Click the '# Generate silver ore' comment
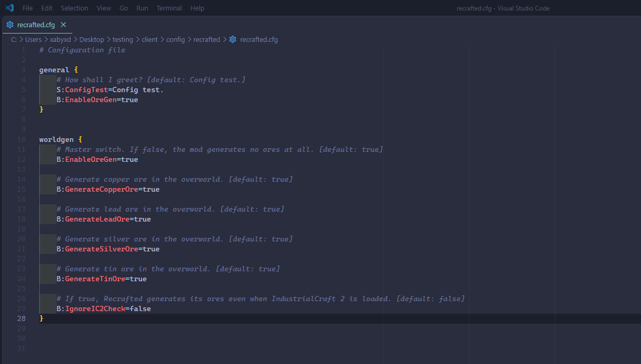The height and width of the screenshot is (364, 641). coord(175,239)
